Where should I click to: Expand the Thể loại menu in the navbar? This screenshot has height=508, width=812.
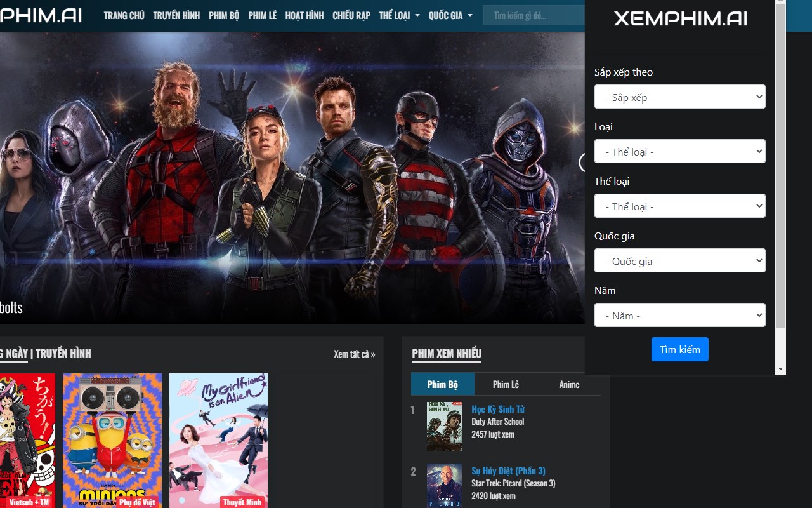click(399, 15)
